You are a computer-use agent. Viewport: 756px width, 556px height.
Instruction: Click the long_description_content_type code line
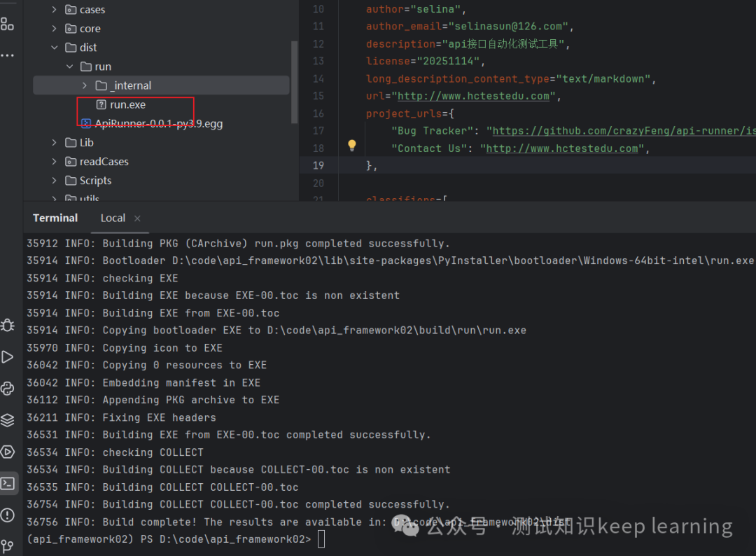[x=511, y=78]
